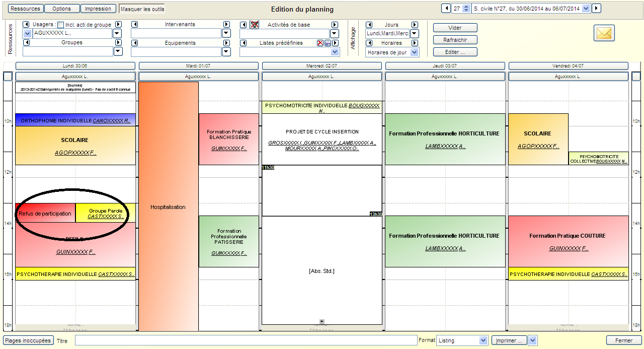
Task: Tick the checkbox left of Lundi column
Action: tap(8, 77)
